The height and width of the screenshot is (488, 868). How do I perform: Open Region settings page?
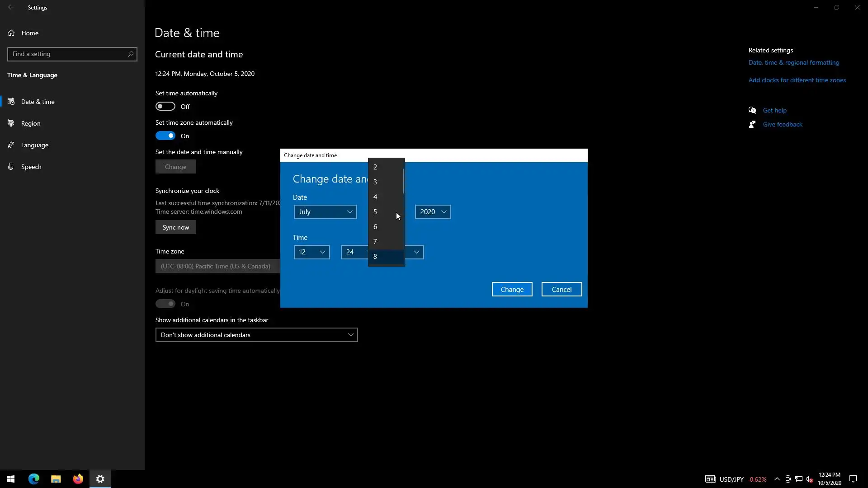[x=31, y=123]
